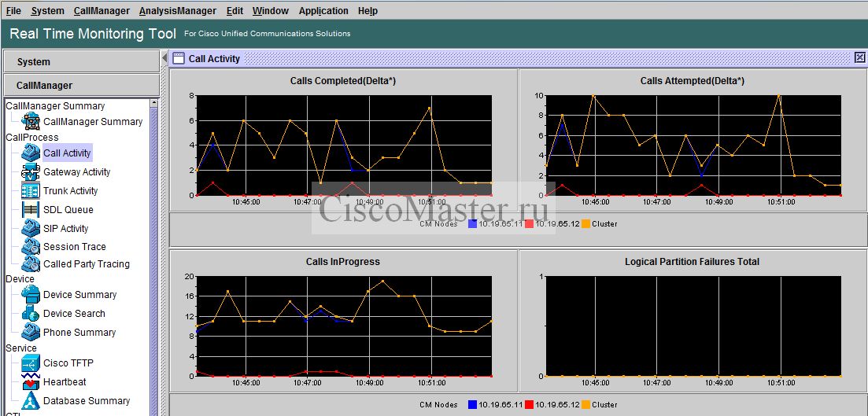The height and width of the screenshot is (416, 868).
Task: Select Device Search in the tree
Action: pyautogui.click(x=74, y=314)
